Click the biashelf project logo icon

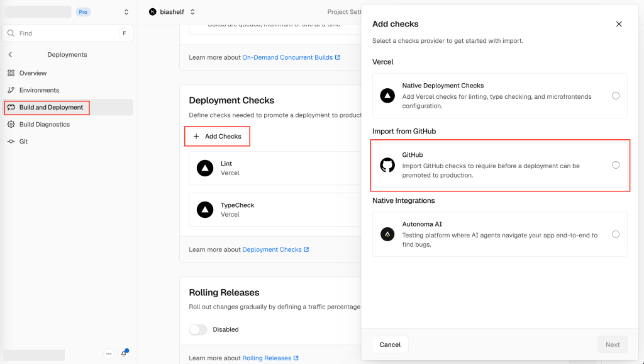point(153,12)
